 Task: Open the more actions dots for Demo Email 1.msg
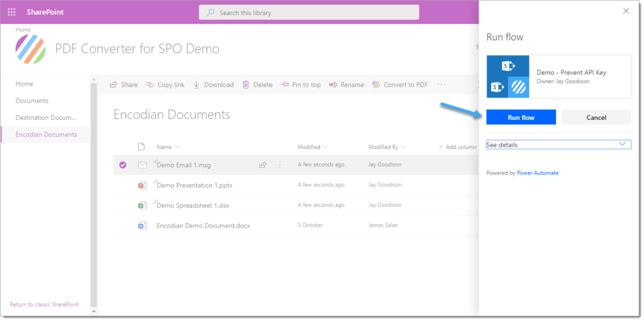click(280, 165)
